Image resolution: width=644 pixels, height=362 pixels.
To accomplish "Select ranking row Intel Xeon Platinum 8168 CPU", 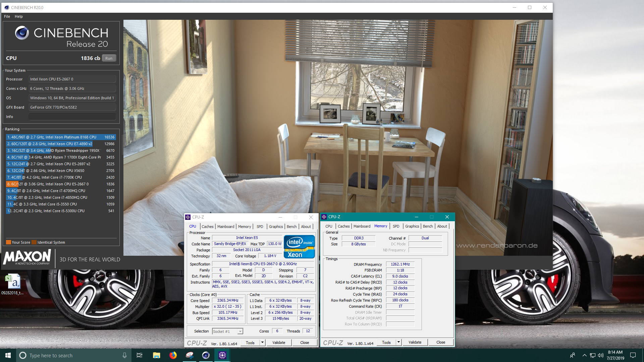I will coord(60,137).
